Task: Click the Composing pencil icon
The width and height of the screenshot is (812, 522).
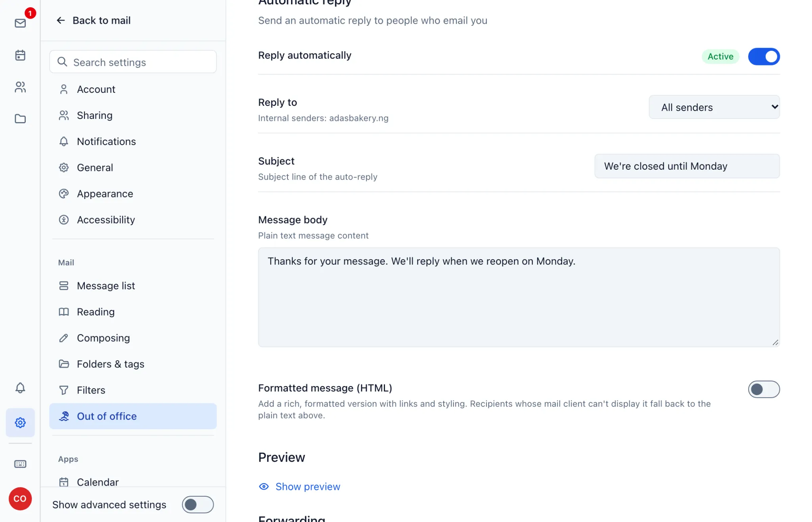Action: click(x=64, y=338)
